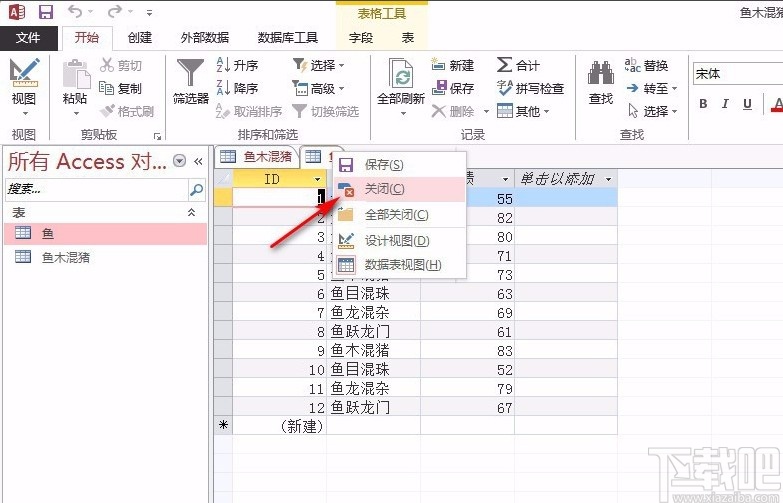
Task: Switch to the 创建 ribbon tab
Action: tap(139, 38)
